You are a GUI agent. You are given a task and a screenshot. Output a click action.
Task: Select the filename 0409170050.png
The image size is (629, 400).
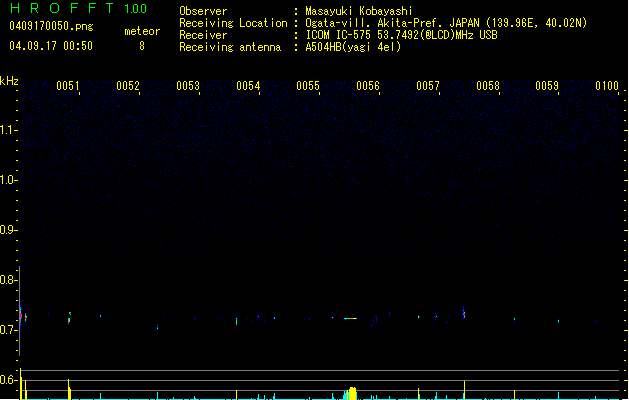click(x=51, y=26)
